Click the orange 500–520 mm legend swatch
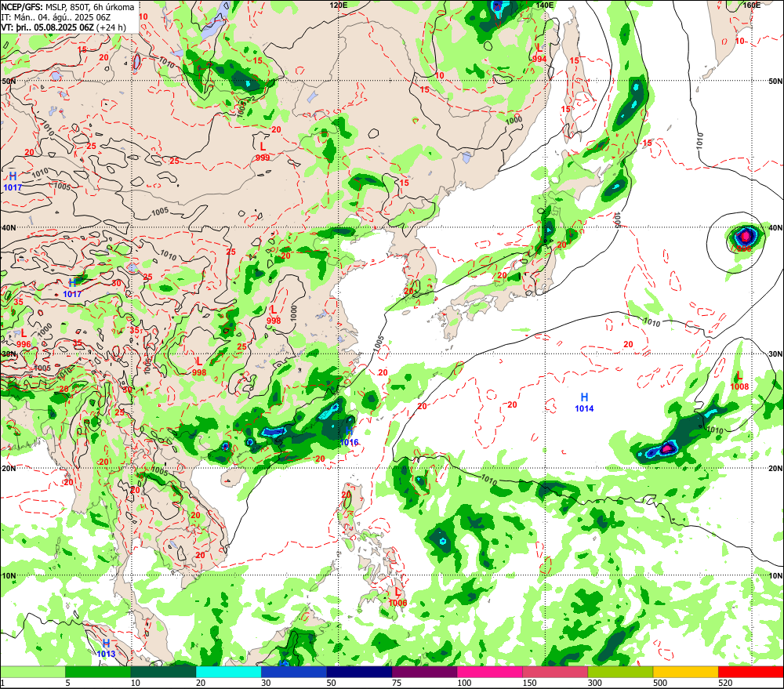 (685, 672)
